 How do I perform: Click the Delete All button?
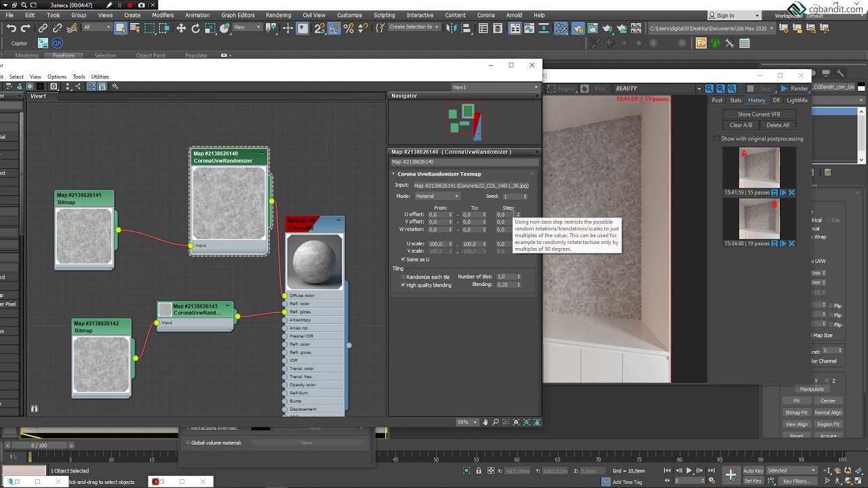[777, 125]
